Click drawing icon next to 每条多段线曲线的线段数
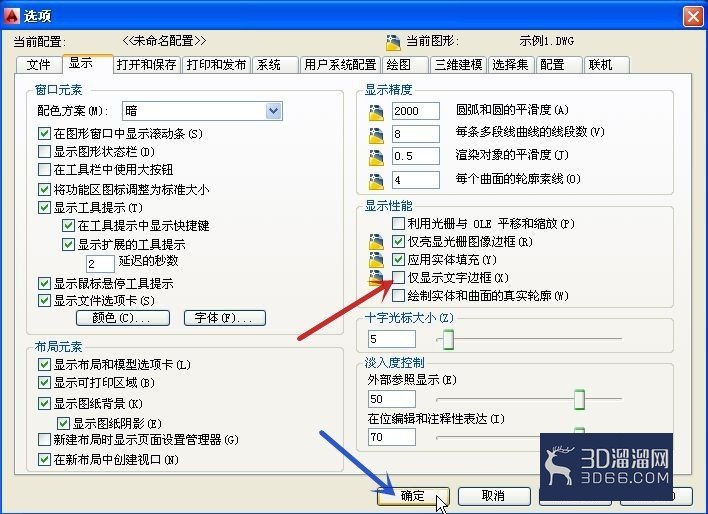 (376, 135)
